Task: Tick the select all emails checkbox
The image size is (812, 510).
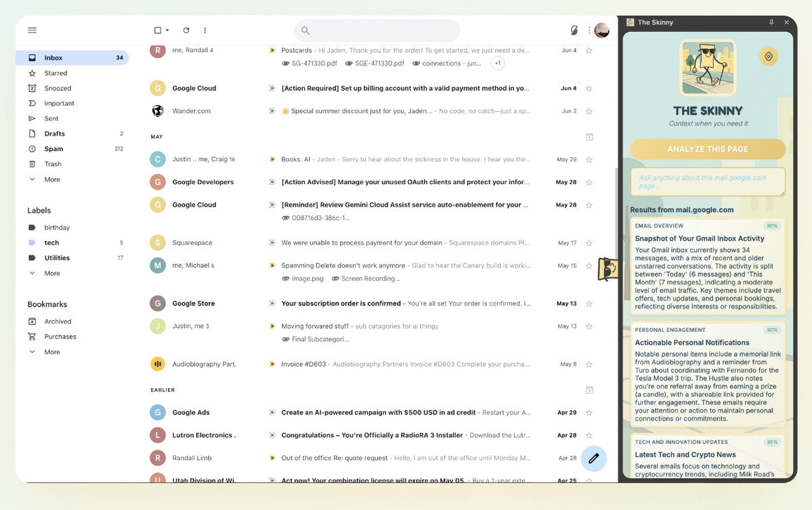Action: pos(157,30)
